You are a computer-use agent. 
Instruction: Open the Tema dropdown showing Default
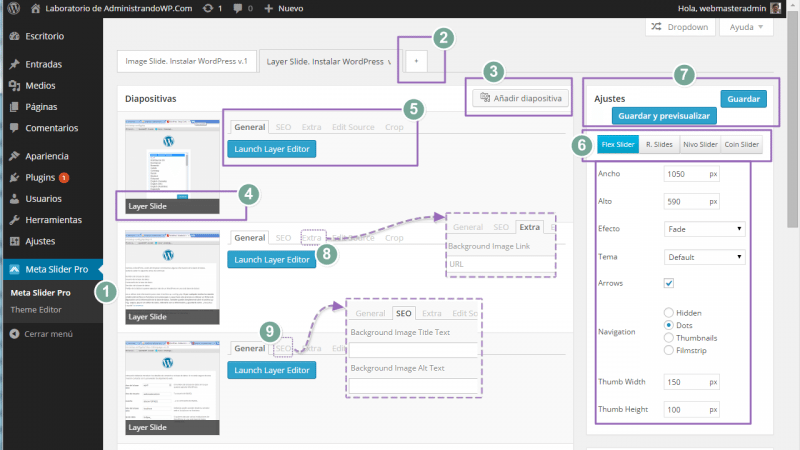pyautogui.click(x=704, y=257)
